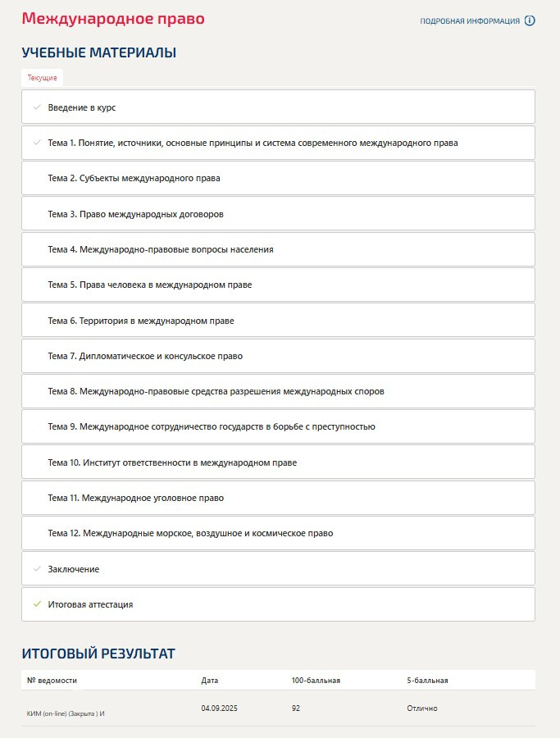The image size is (560, 738).
Task: Open the Подробная информация link
Action: [470, 21]
